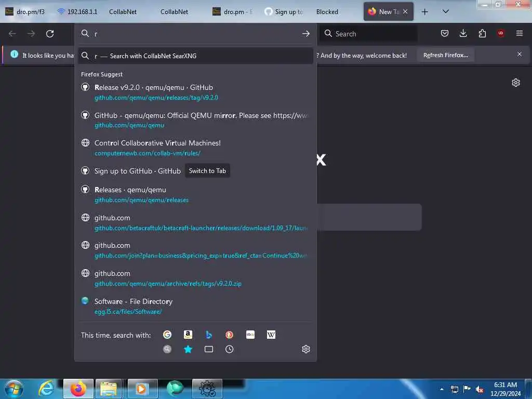Screen dimensions: 532x399
Task: Open Release v9.2.0 qemu GitHub suggestion
Action: coord(195,92)
